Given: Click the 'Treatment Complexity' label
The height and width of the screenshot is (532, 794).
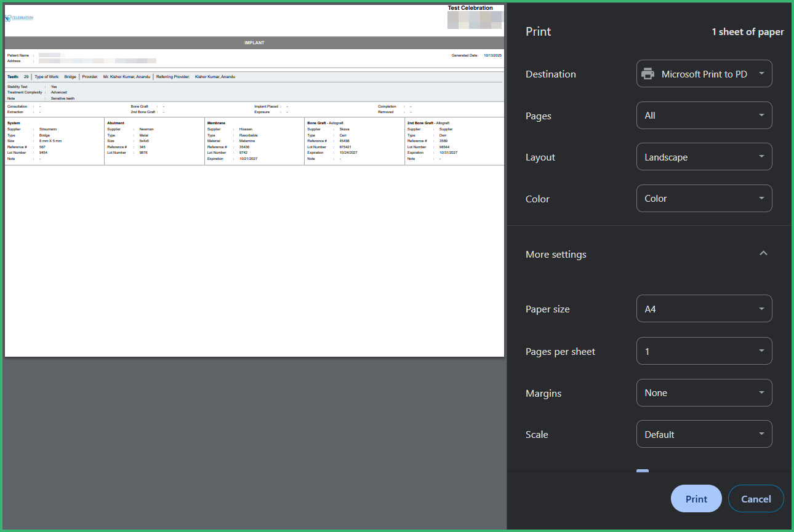Looking at the screenshot, I should coord(25,92).
